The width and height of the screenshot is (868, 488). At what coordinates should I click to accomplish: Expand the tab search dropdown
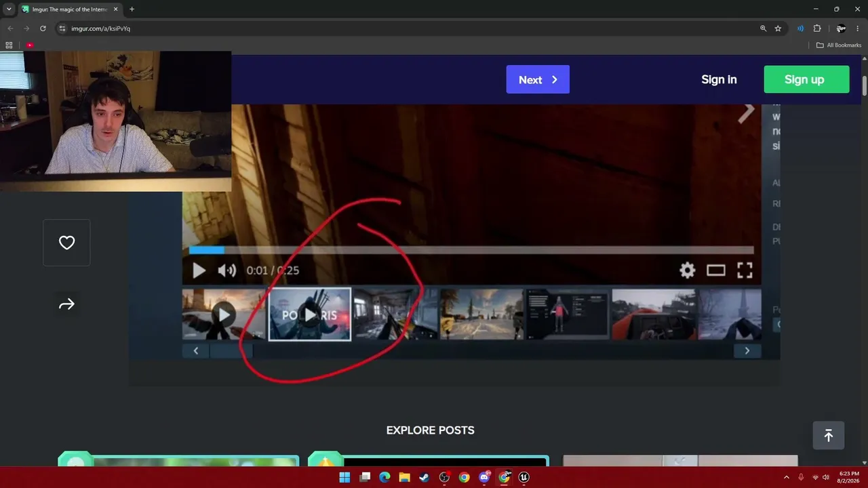click(x=9, y=9)
